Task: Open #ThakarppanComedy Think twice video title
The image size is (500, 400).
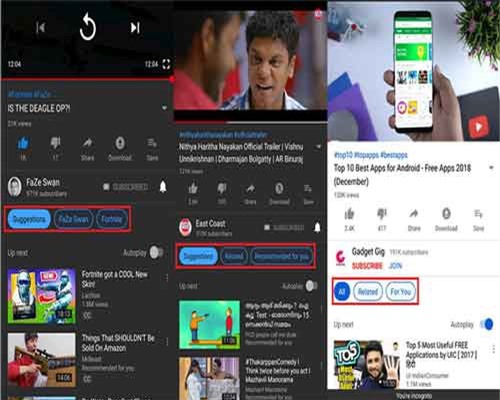Action: click(x=278, y=371)
